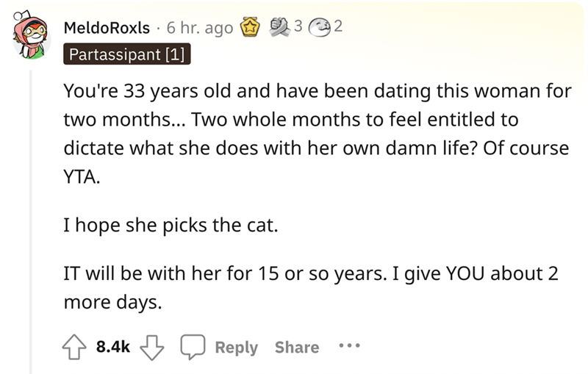
Task: Click the smiling award count 2
Action: coord(338,28)
